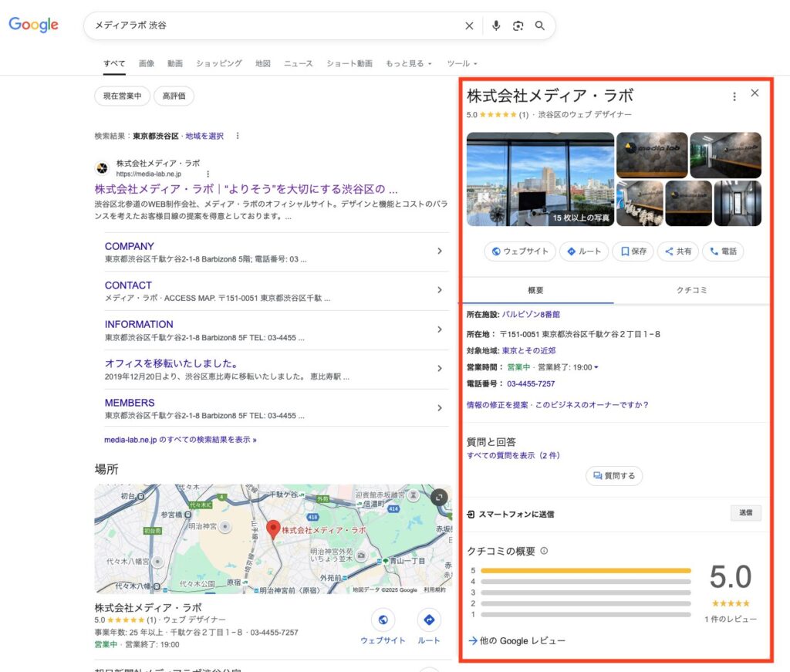Click the round route icon below the map

click(429, 620)
